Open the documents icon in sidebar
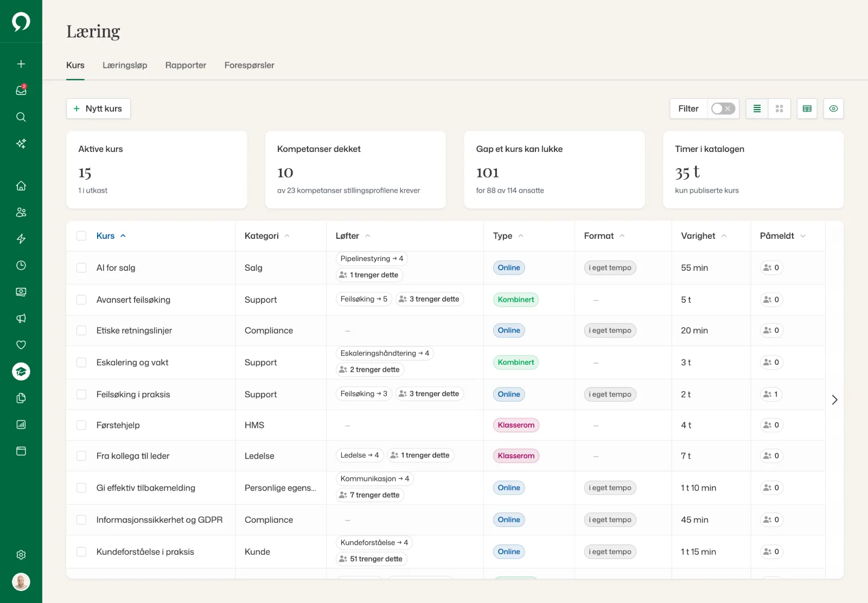Screen dimensions: 868x603 click(21, 398)
